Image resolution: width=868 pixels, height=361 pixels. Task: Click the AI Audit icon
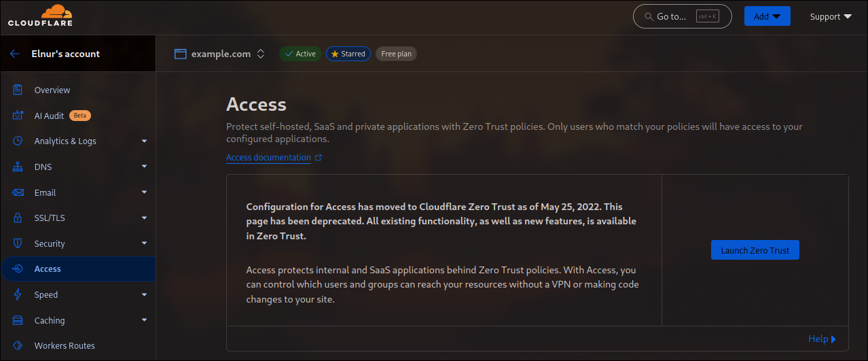[x=18, y=116]
